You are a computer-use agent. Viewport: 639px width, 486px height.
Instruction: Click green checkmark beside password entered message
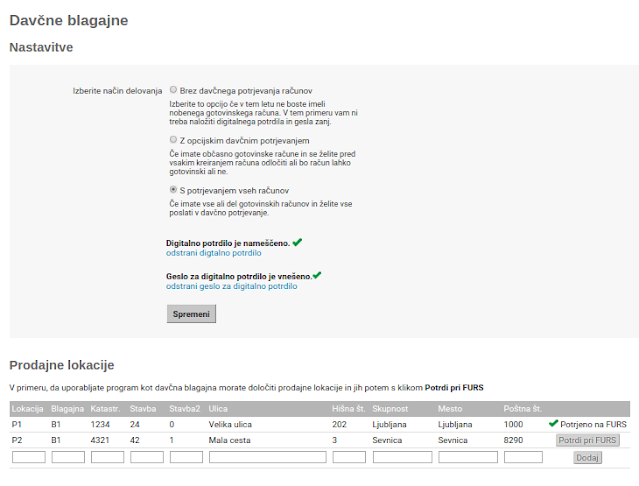(317, 275)
